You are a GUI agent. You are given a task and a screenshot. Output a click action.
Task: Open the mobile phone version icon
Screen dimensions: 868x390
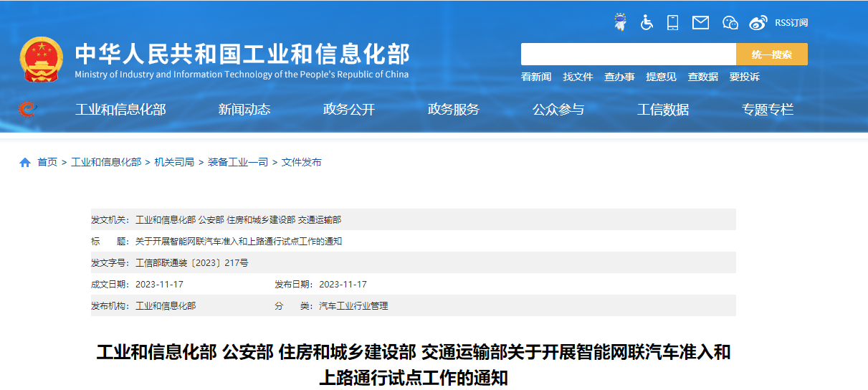(x=672, y=22)
